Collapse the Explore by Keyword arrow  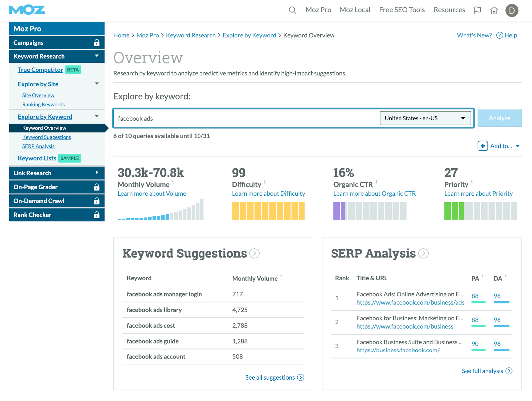(x=97, y=116)
